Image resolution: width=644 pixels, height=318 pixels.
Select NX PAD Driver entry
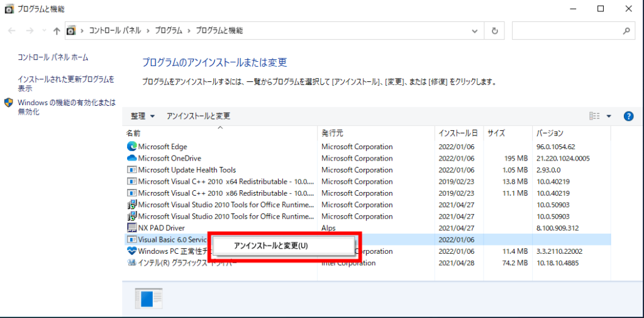coord(162,227)
